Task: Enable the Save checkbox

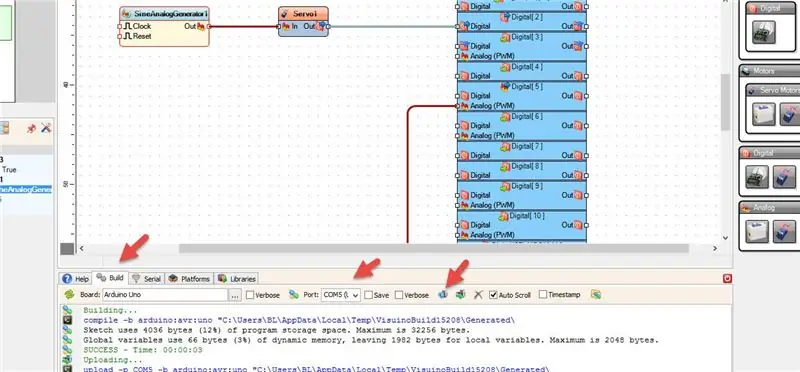Action: point(368,295)
